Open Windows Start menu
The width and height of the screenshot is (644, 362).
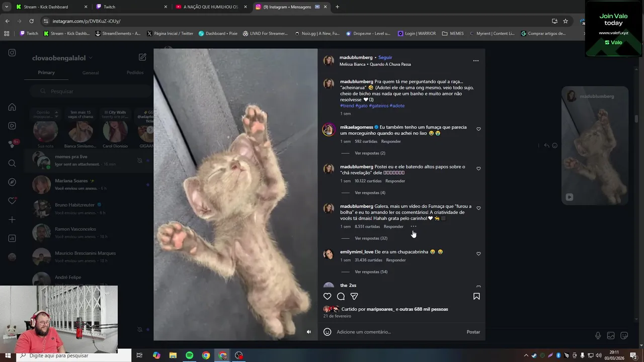tap(8, 355)
